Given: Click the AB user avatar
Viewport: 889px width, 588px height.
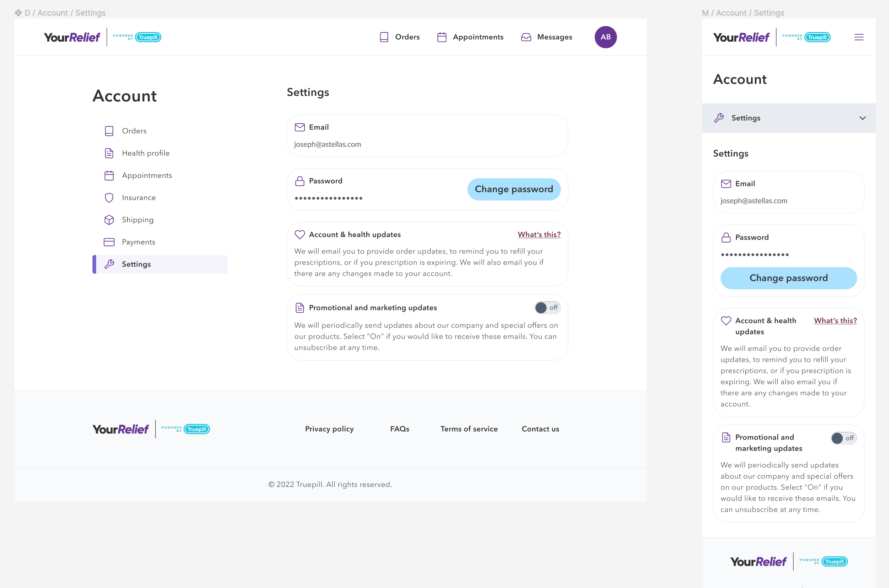Looking at the screenshot, I should (606, 37).
